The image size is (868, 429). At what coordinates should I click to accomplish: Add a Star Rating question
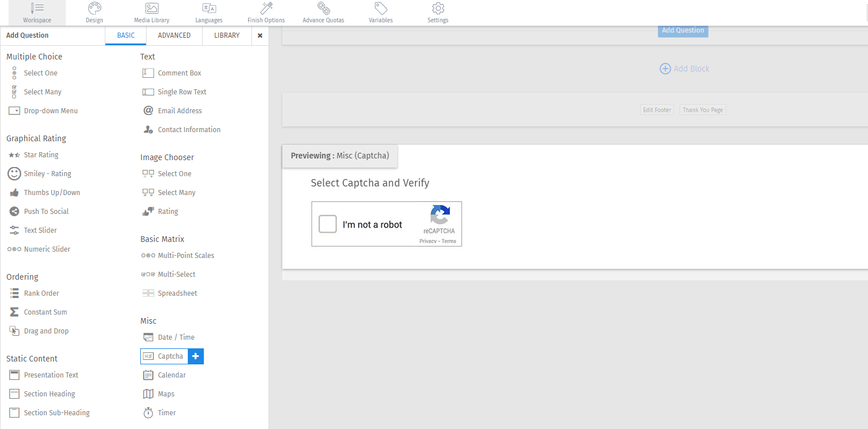pyautogui.click(x=33, y=155)
